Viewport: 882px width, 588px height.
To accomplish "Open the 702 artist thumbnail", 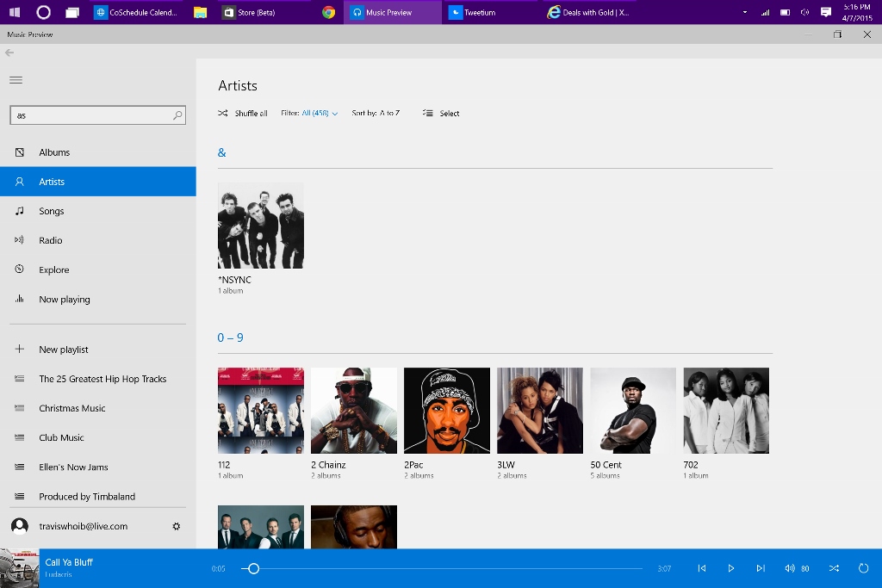I will 726,411.
